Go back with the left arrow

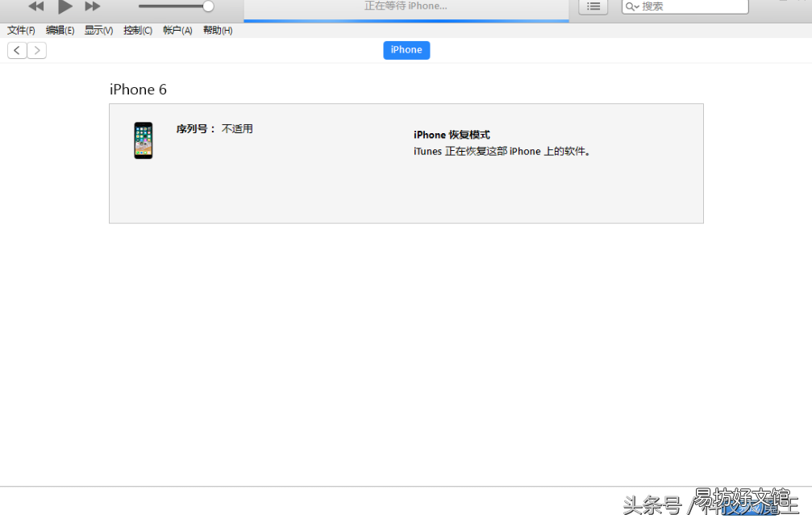pyautogui.click(x=17, y=50)
